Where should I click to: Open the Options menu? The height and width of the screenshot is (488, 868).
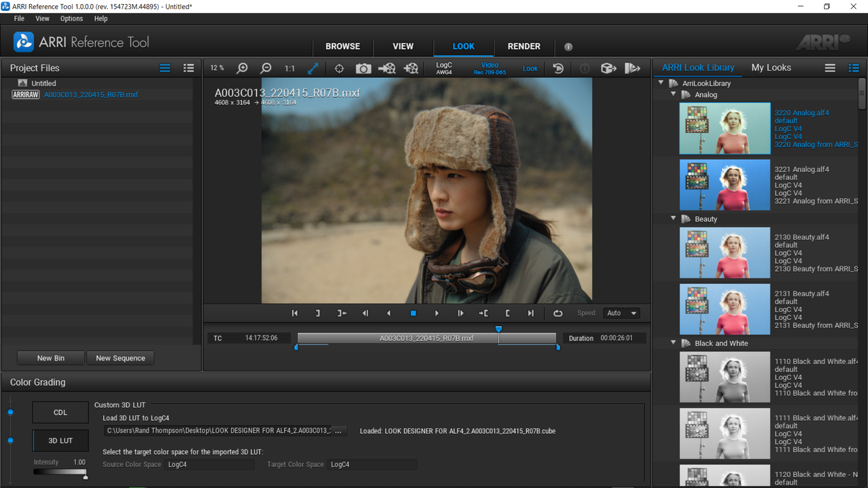tap(71, 18)
